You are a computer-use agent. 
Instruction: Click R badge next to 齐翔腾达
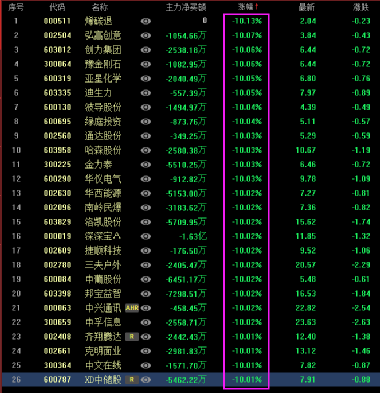click(x=132, y=337)
